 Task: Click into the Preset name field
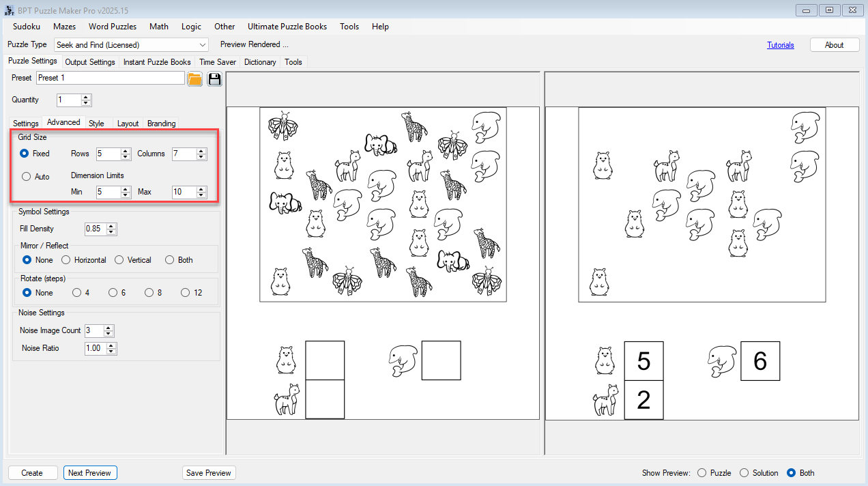tap(109, 78)
